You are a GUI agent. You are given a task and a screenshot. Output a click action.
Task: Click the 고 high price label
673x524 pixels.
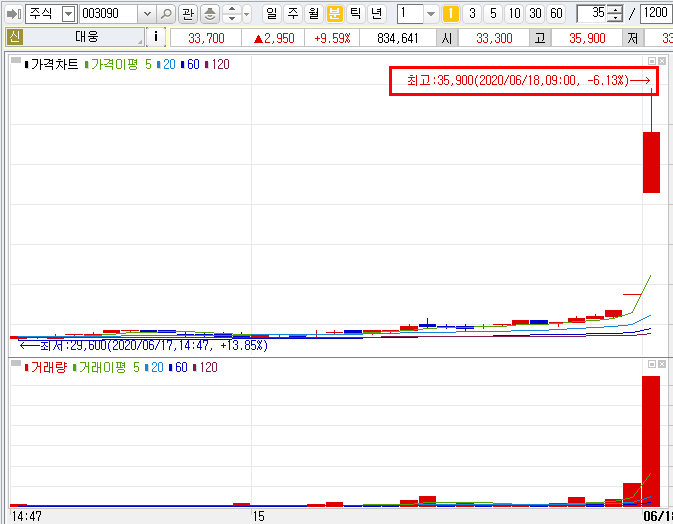coord(540,38)
